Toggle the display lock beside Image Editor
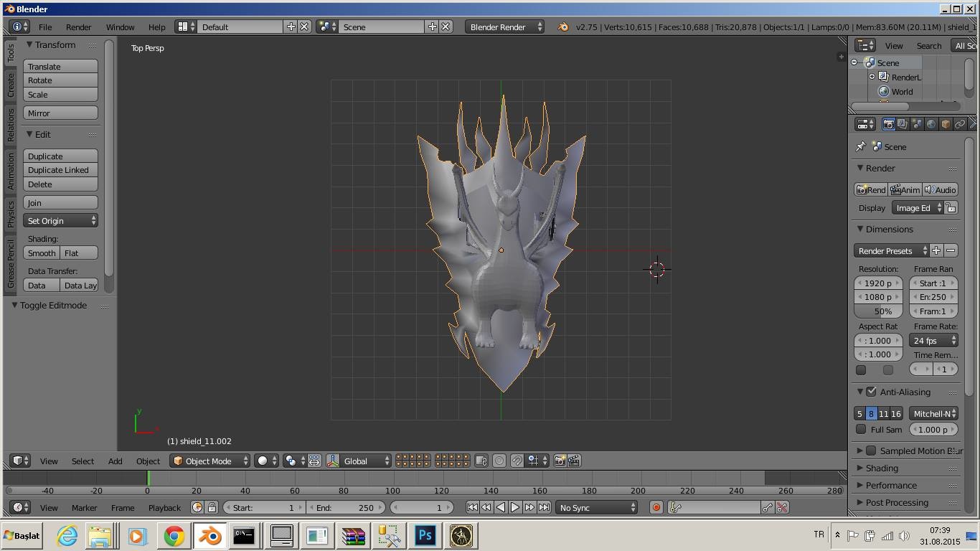The image size is (980, 551). 951,208
